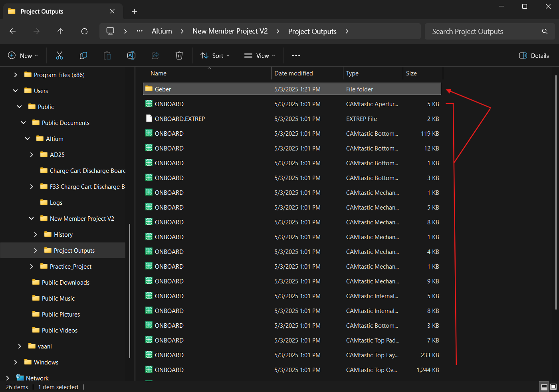The image size is (559, 392).
Task: Go back with the left arrow
Action: (12, 31)
